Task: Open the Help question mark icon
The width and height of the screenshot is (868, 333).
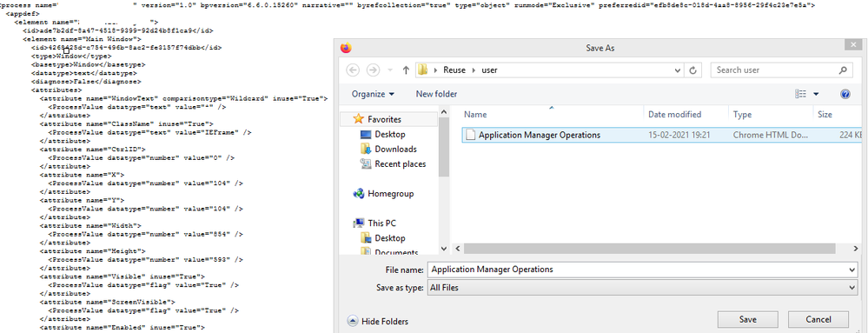Action: (x=845, y=94)
